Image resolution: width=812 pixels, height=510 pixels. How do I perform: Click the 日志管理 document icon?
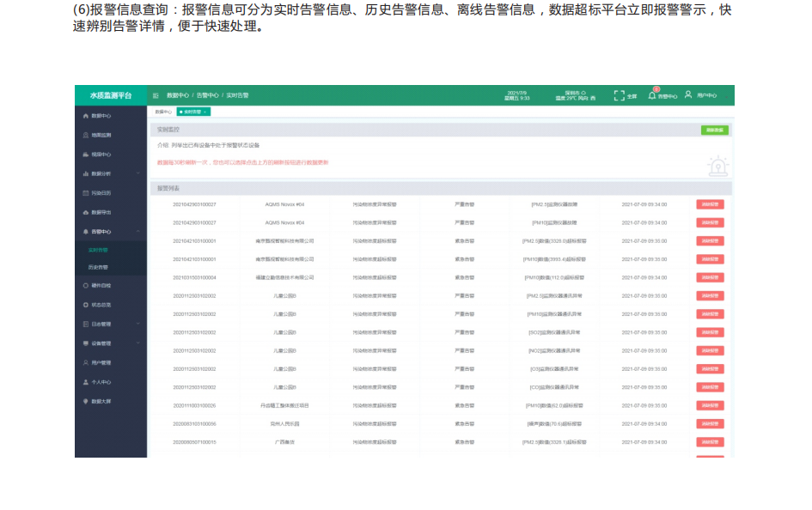[x=85, y=325]
